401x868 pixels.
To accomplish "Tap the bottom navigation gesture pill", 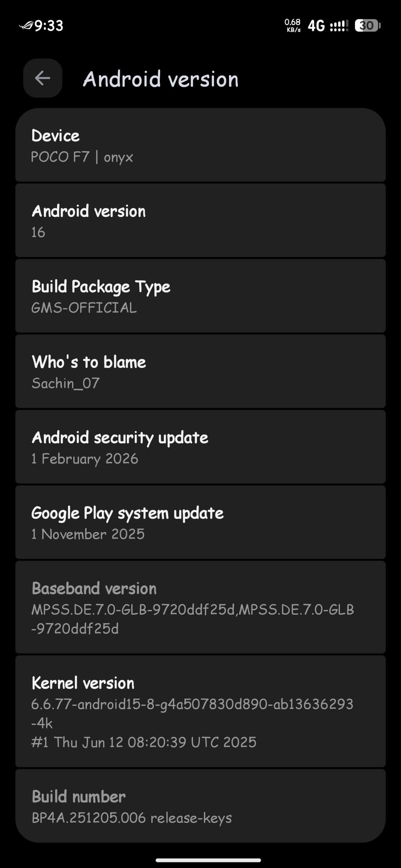I will tap(208, 860).
